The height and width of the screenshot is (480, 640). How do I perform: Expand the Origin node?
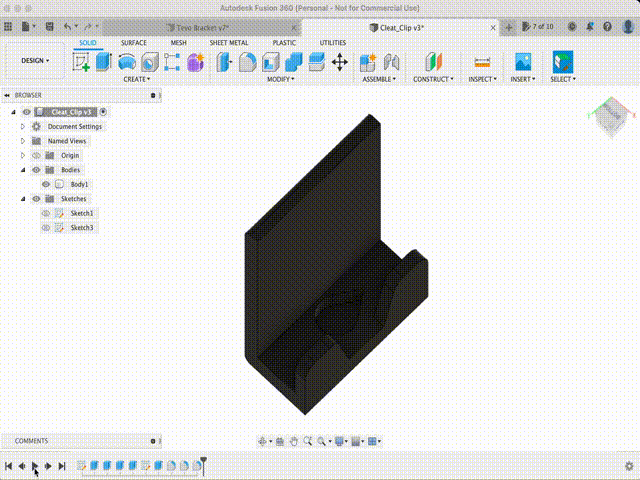[x=23, y=156]
